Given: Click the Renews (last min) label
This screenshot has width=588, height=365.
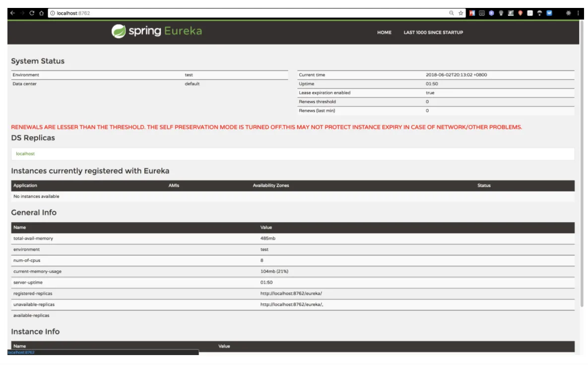Looking at the screenshot, I should click(x=317, y=111).
